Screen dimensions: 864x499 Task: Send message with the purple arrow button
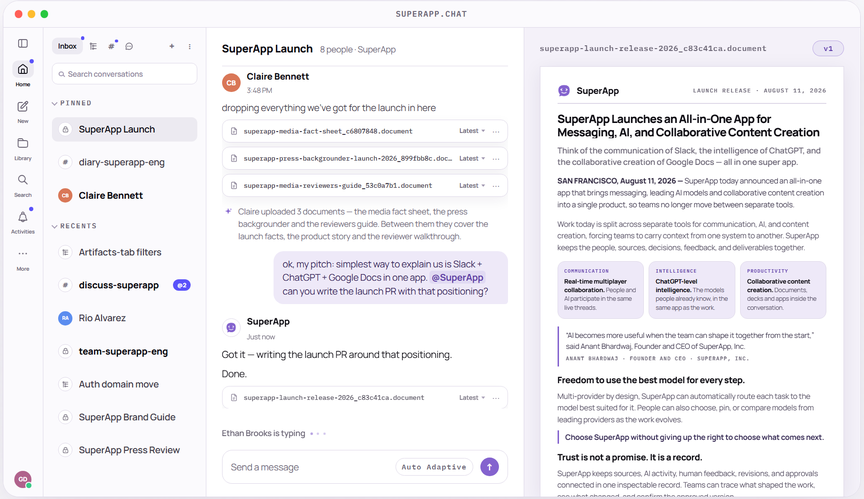point(489,467)
